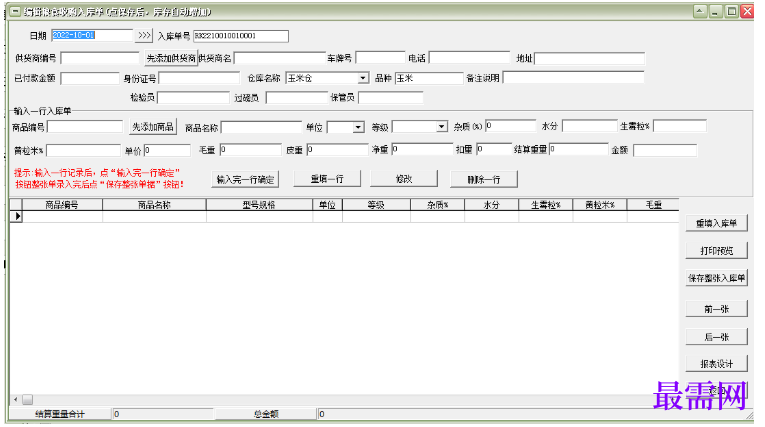
Task: Click the 供货商编号 input field
Action: click(100, 59)
